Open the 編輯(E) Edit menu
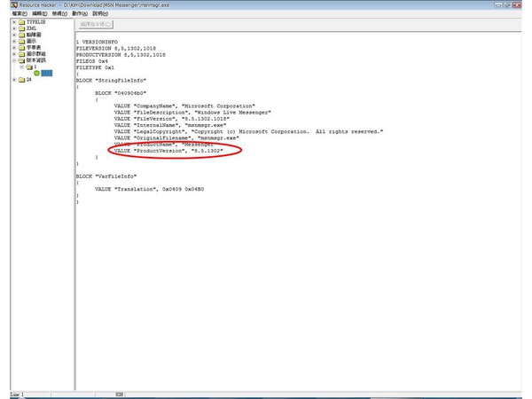Viewport: 532px width, 399px height. tap(39, 13)
